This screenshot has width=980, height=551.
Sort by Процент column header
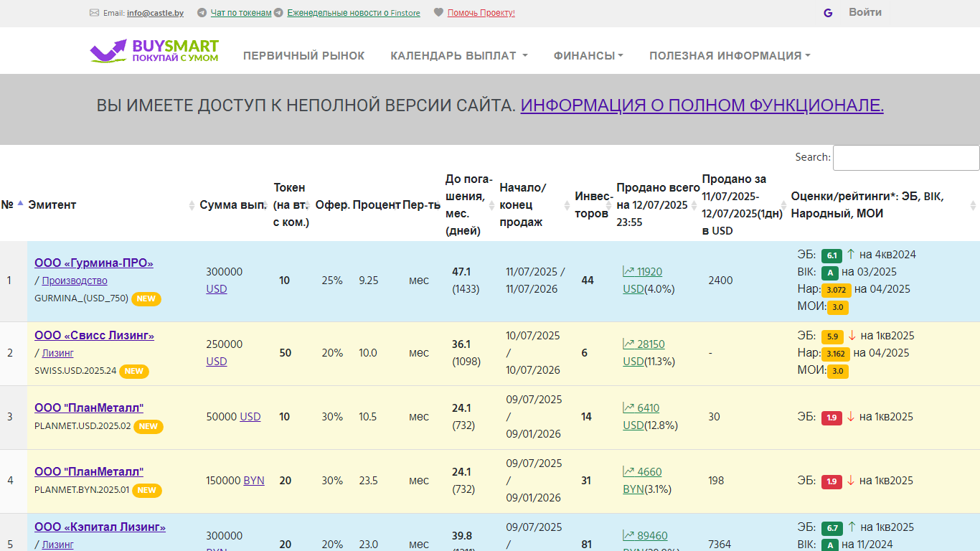pos(377,204)
